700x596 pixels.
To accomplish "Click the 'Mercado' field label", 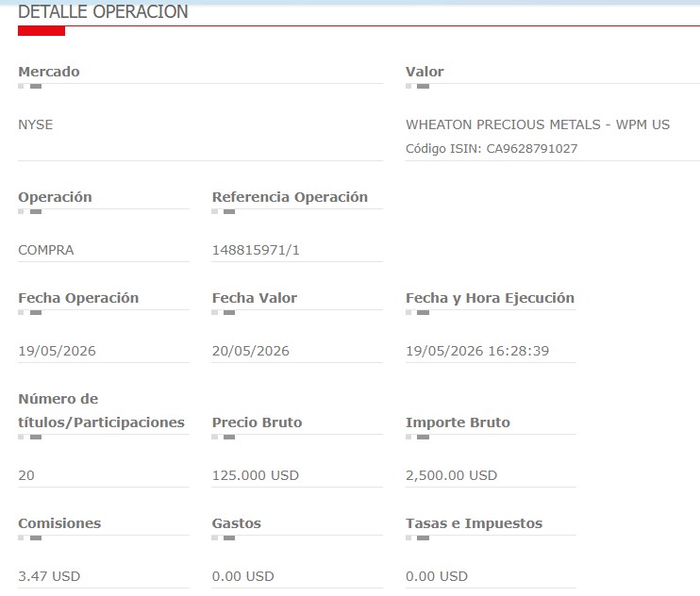I will [49, 72].
